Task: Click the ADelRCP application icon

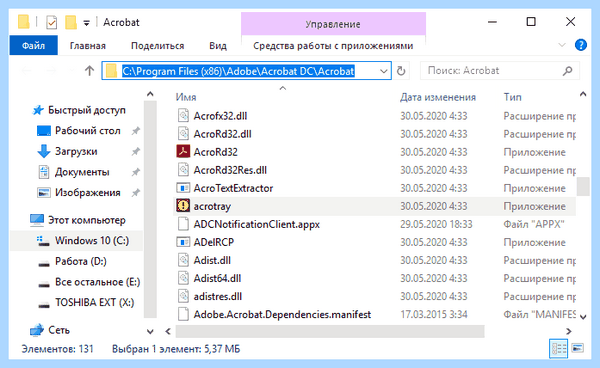Action: pos(183,242)
